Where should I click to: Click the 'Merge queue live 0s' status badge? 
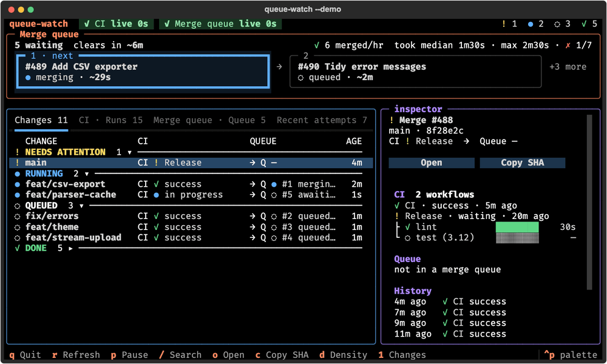point(220,24)
